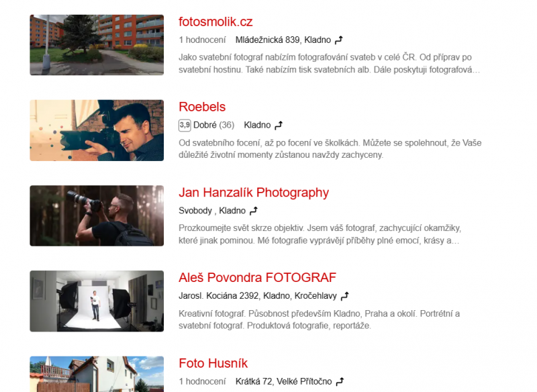Click the directions arrow next to Mládežnická 839, Kladno
The image size is (537, 392).
339,40
